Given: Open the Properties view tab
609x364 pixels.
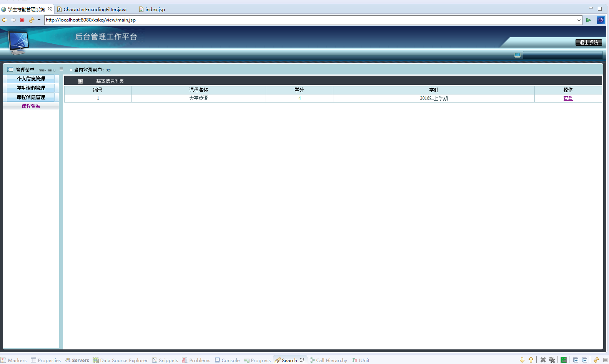Looking at the screenshot, I should (x=46, y=360).
